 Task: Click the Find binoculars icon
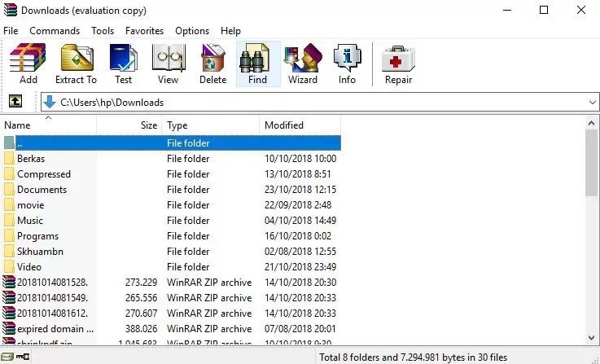coord(255,58)
